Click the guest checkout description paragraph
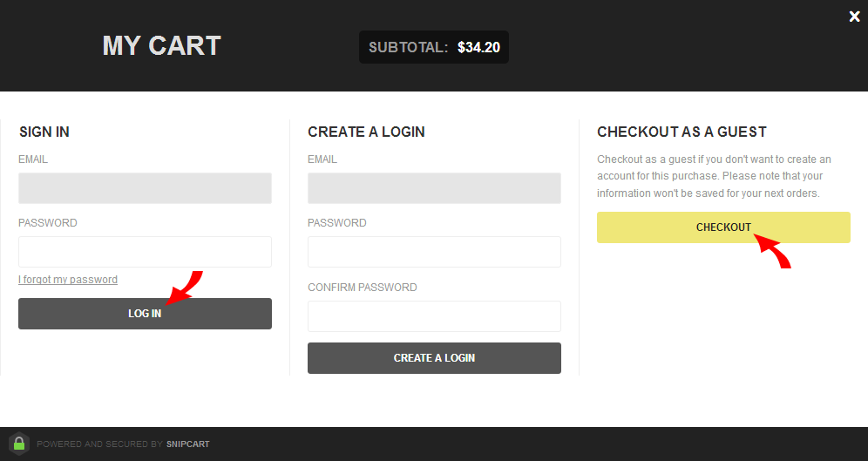This screenshot has height=461, width=868. tap(714, 176)
